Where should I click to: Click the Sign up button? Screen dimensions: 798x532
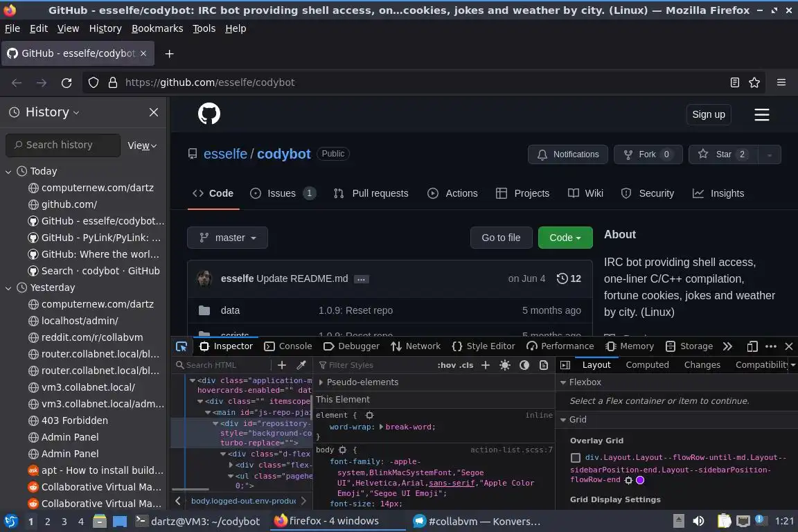pyautogui.click(x=709, y=114)
